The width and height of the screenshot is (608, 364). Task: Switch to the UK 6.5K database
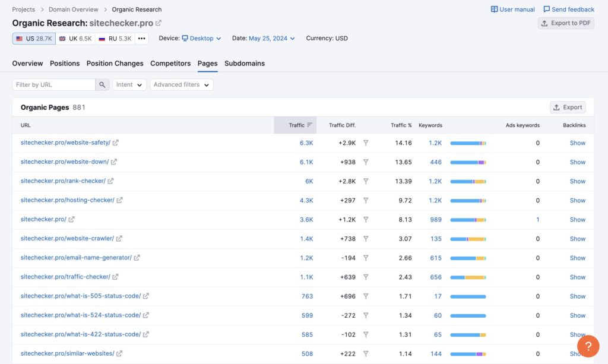tap(75, 39)
